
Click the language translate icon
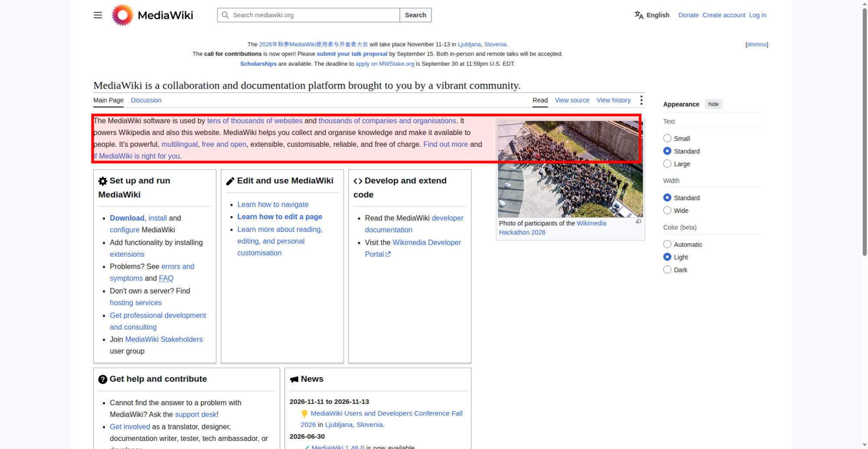point(639,15)
